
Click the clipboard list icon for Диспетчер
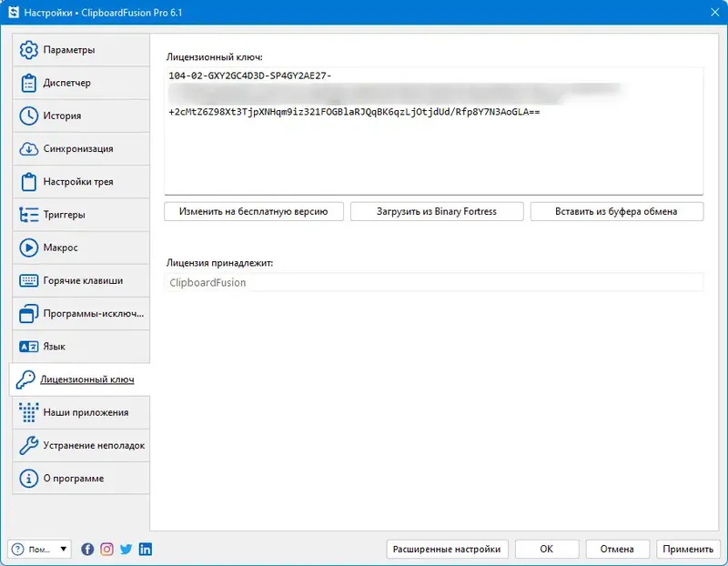[x=29, y=83]
